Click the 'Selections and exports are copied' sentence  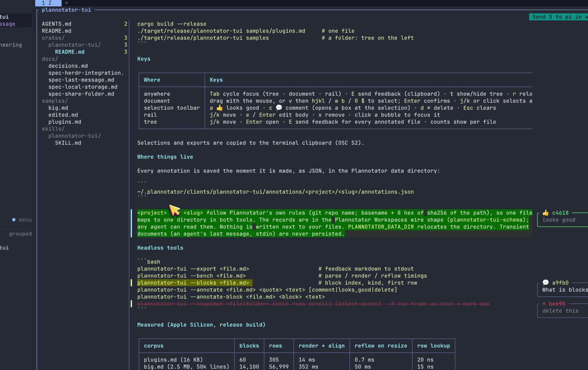tap(251, 143)
